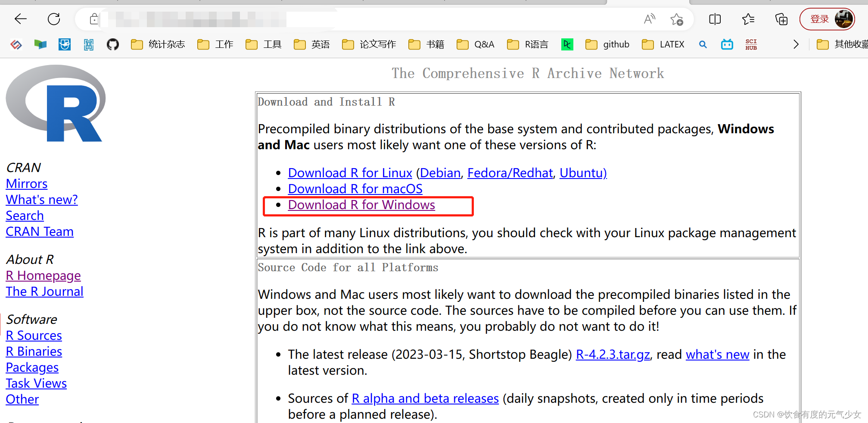Viewport: 868px width, 423px height.
Task: Open the R Sources link
Action: tap(34, 335)
